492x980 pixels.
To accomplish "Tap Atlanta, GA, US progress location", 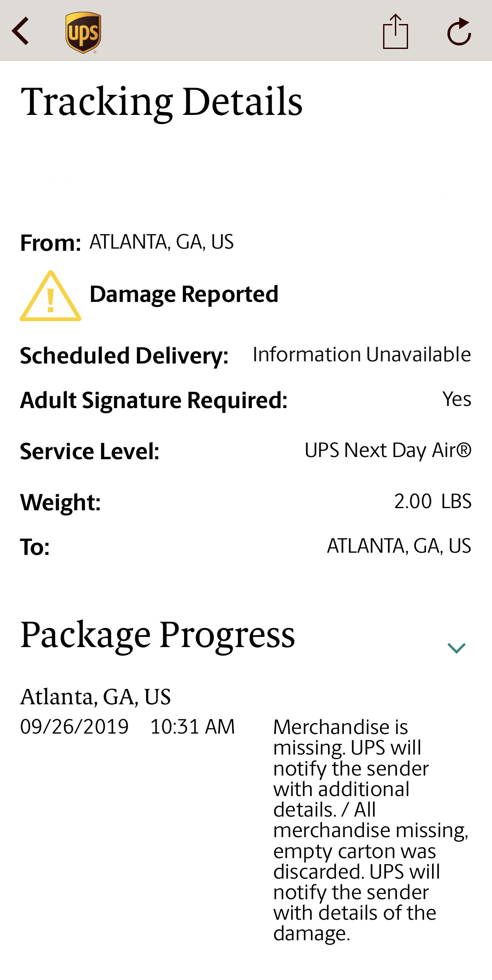I will point(95,697).
